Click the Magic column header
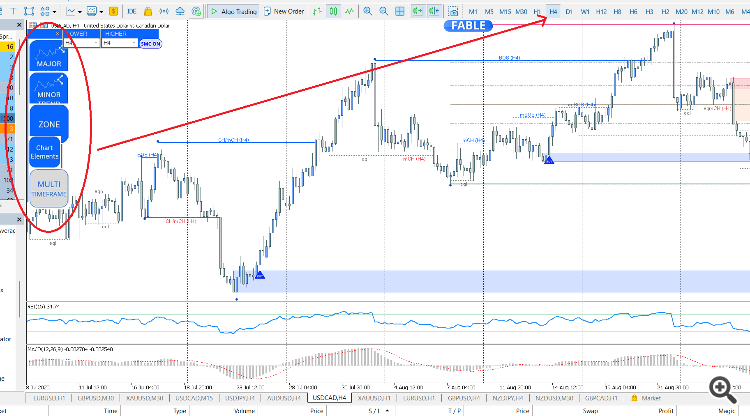Viewport: 750px width, 416px height. pos(726,411)
